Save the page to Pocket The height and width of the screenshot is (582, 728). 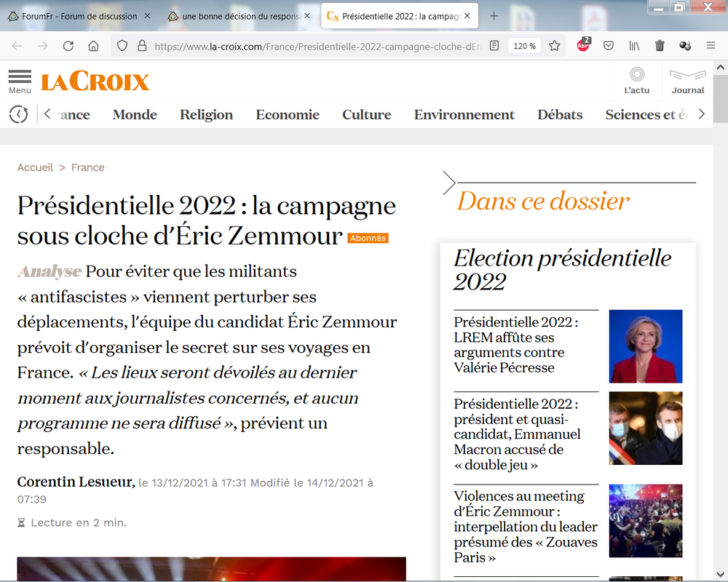[x=609, y=45]
